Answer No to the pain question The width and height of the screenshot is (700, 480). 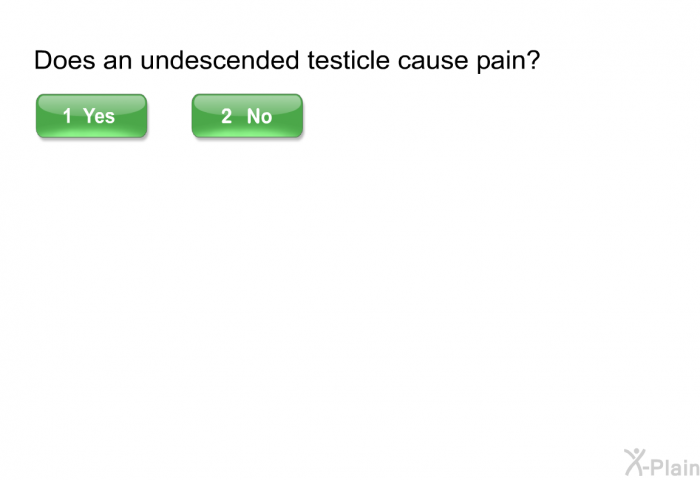(x=247, y=116)
